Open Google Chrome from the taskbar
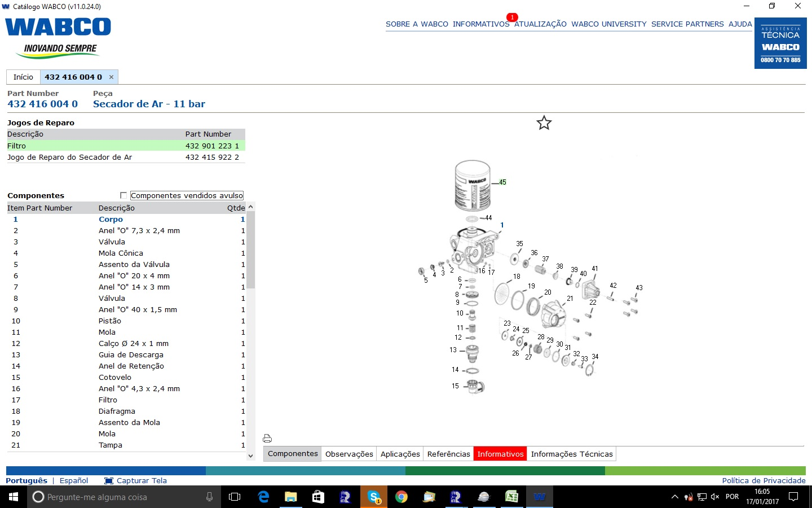 [x=401, y=497]
